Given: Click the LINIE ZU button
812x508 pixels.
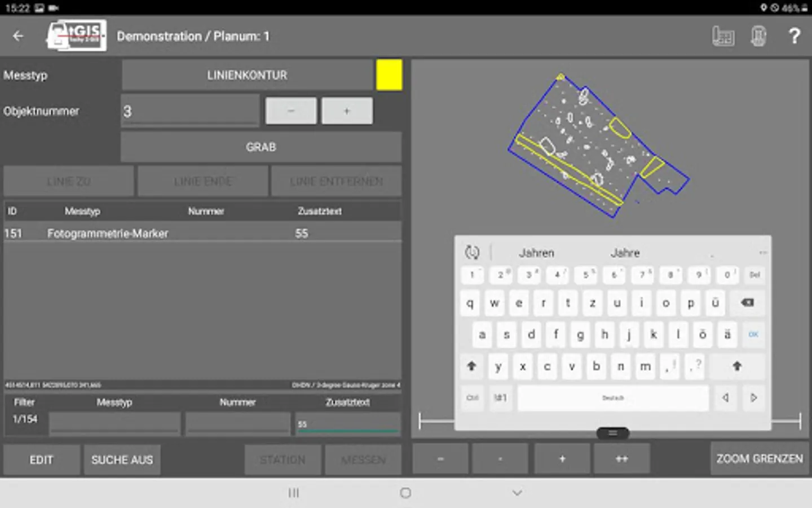Looking at the screenshot, I should (69, 181).
